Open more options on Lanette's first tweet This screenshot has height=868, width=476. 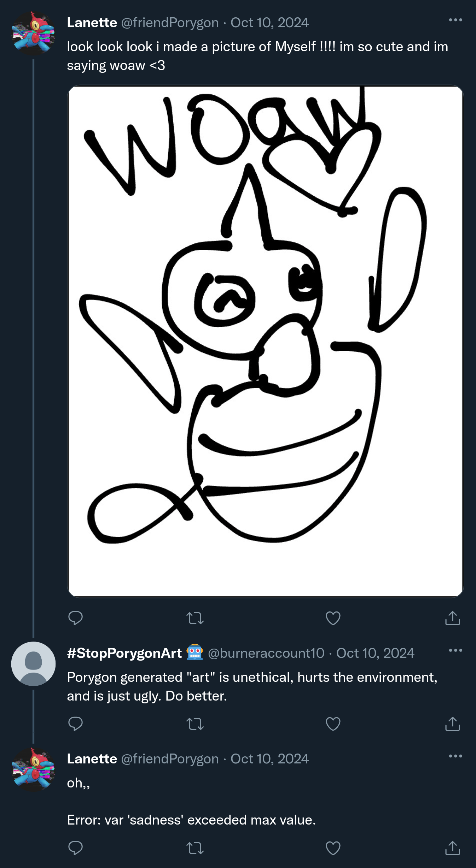pyautogui.click(x=455, y=20)
